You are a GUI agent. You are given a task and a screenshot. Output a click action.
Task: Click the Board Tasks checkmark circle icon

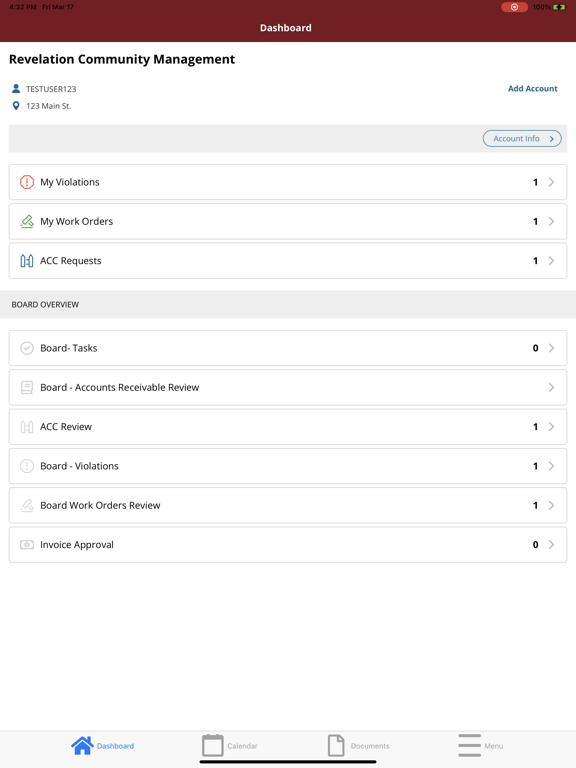tap(27, 348)
